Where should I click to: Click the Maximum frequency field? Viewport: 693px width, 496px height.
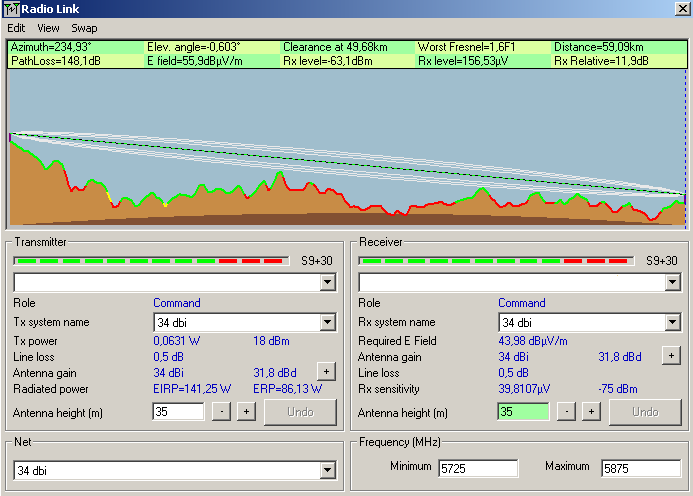tap(640, 468)
